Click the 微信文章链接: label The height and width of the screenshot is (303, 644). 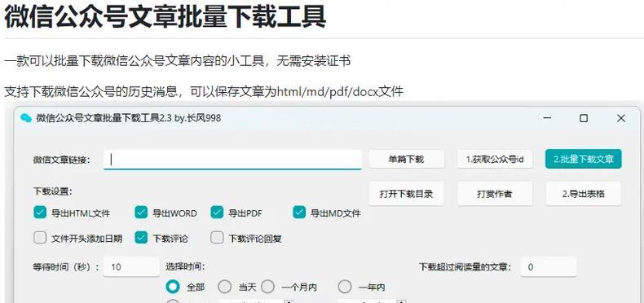click(x=62, y=160)
